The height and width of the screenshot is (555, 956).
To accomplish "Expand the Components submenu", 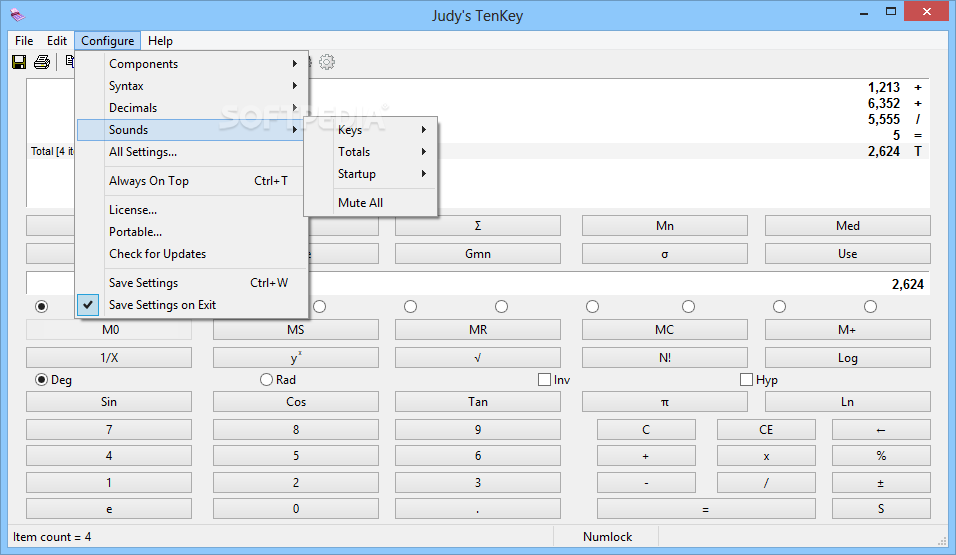I will coord(192,64).
